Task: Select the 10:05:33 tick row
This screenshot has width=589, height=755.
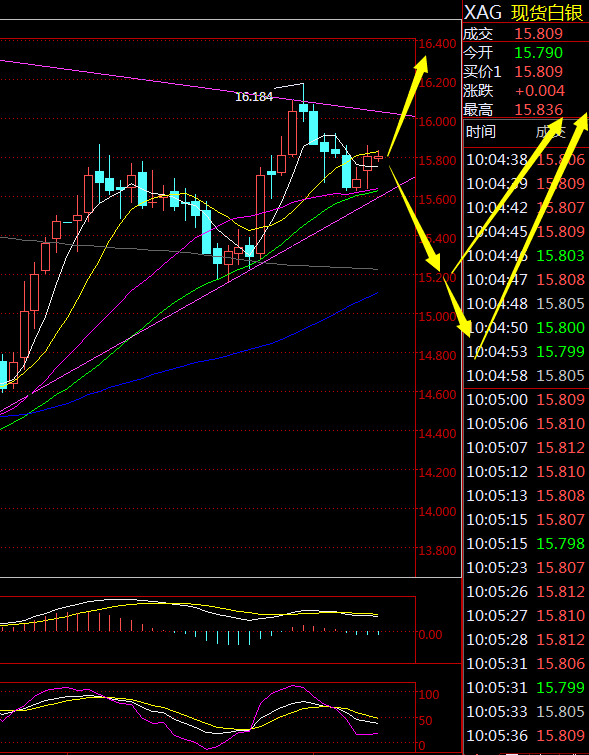Action: [x=525, y=711]
